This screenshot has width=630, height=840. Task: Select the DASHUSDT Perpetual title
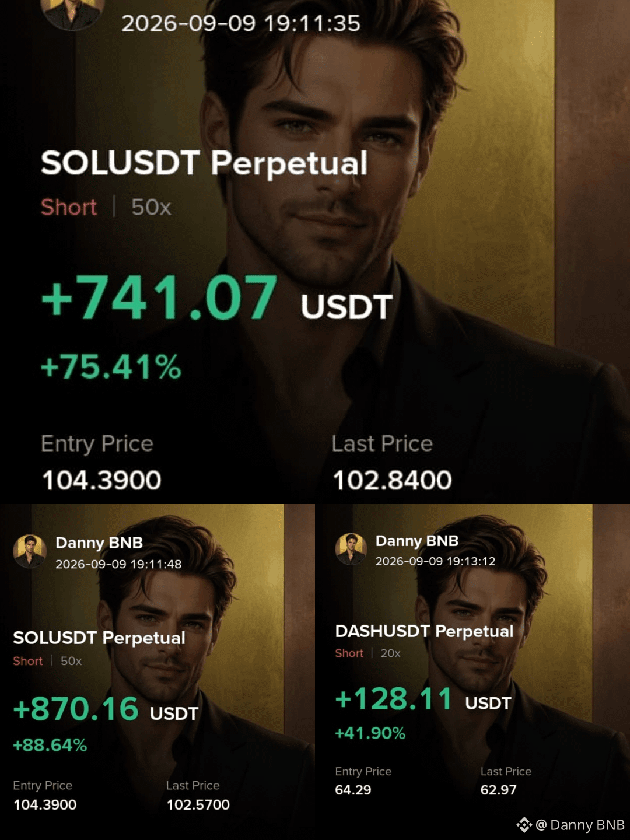[x=424, y=631]
